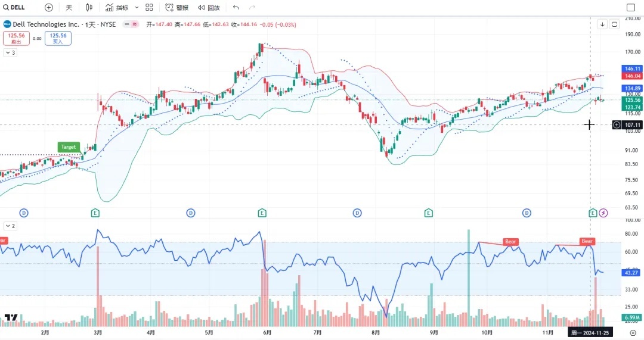The width and height of the screenshot is (644, 340).
Task: Open the indicator templates grid icon
Action: pyautogui.click(x=149, y=8)
